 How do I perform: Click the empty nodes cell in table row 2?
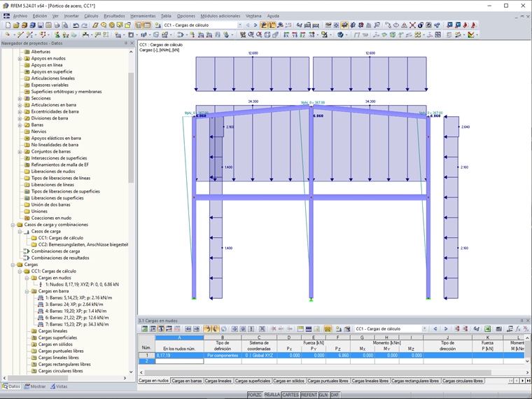[179, 361]
